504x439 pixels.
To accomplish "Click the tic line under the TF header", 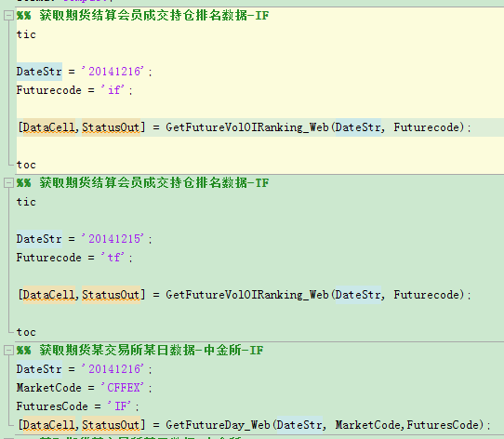I will (x=26, y=202).
